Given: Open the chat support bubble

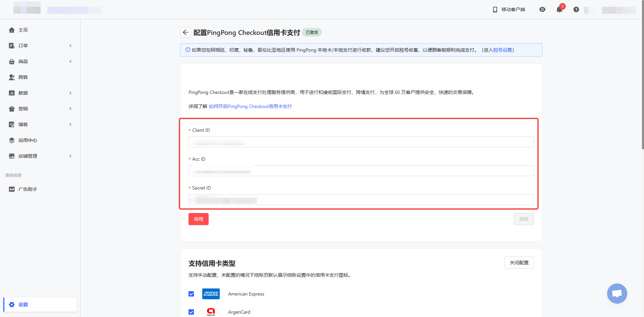Looking at the screenshot, I should tap(617, 294).
